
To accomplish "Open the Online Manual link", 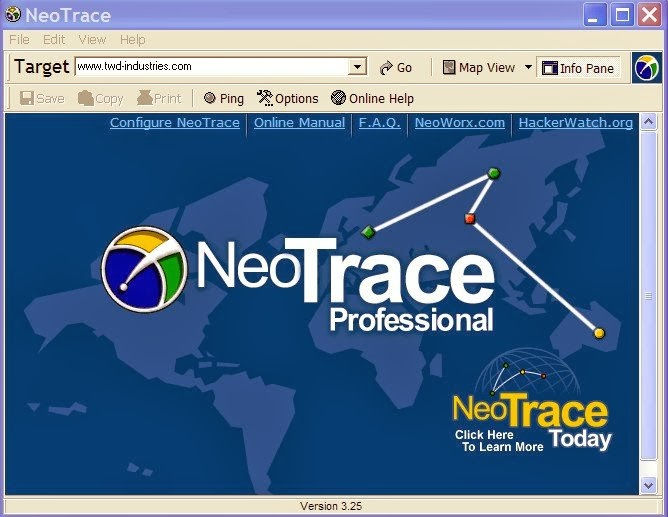I will tap(299, 123).
